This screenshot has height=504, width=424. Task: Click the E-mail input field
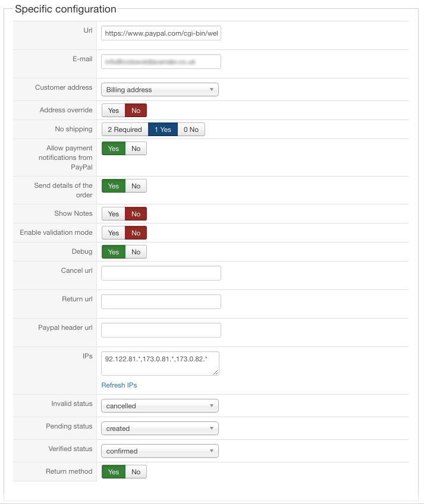[x=161, y=61]
